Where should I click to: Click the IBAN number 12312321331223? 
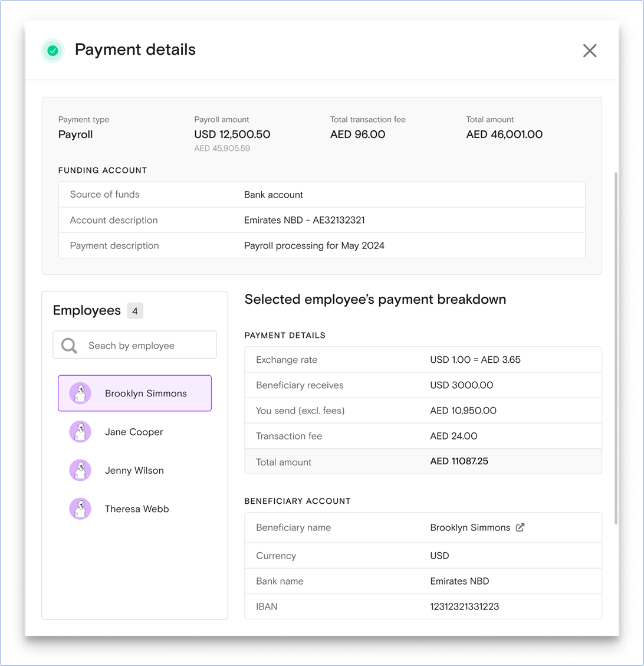[464, 606]
